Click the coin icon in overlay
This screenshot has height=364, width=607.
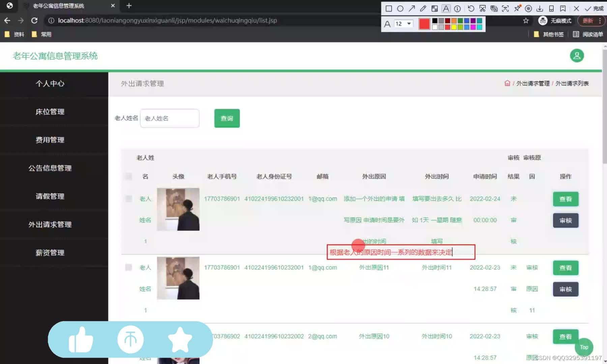[x=131, y=339]
